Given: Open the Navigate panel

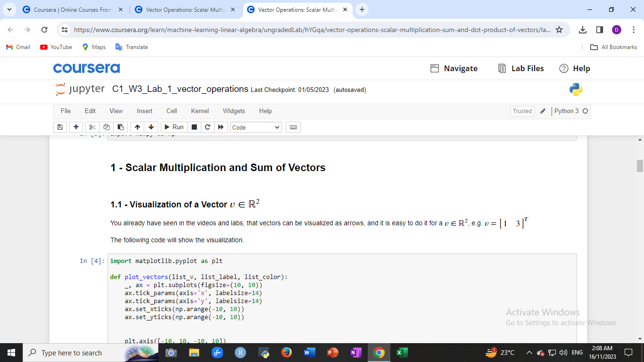Looking at the screenshot, I should click(x=454, y=68).
